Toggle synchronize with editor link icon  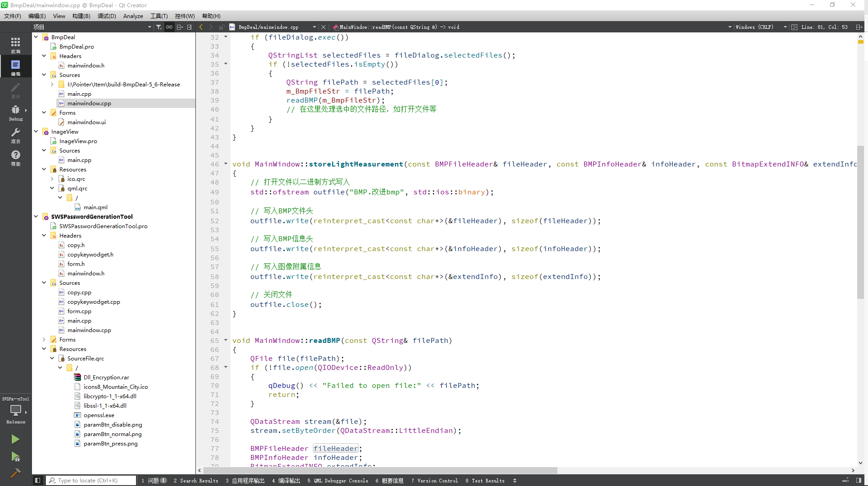point(169,27)
